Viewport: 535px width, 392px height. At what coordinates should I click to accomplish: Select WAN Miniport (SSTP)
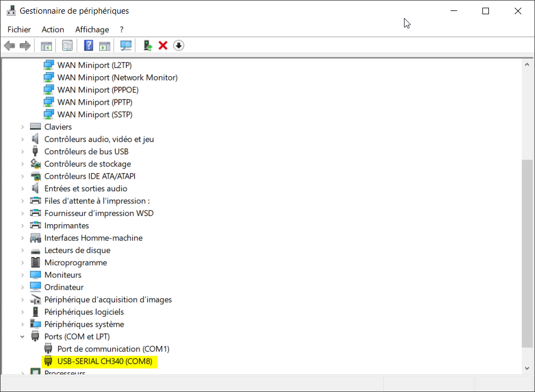tap(95, 114)
